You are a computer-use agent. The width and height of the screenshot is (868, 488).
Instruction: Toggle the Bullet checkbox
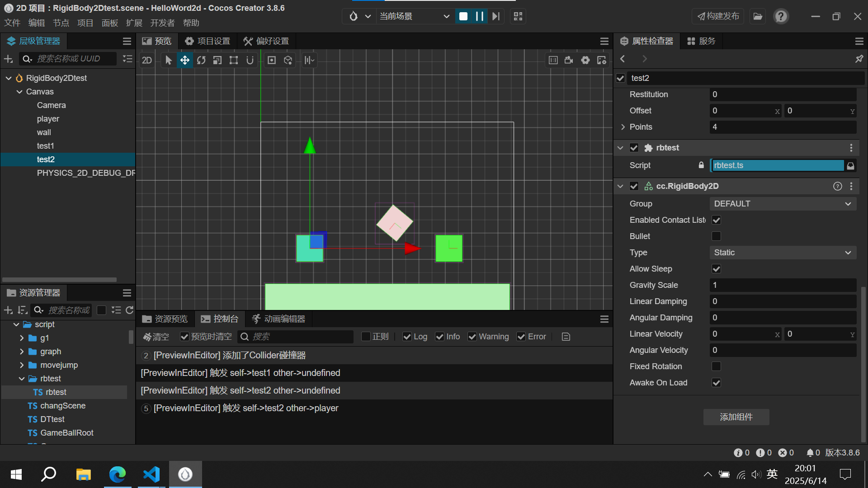point(716,236)
